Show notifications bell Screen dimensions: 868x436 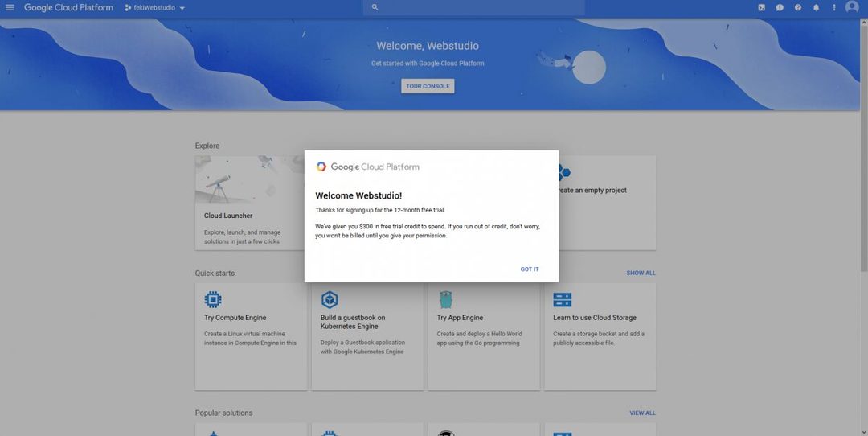coord(816,8)
